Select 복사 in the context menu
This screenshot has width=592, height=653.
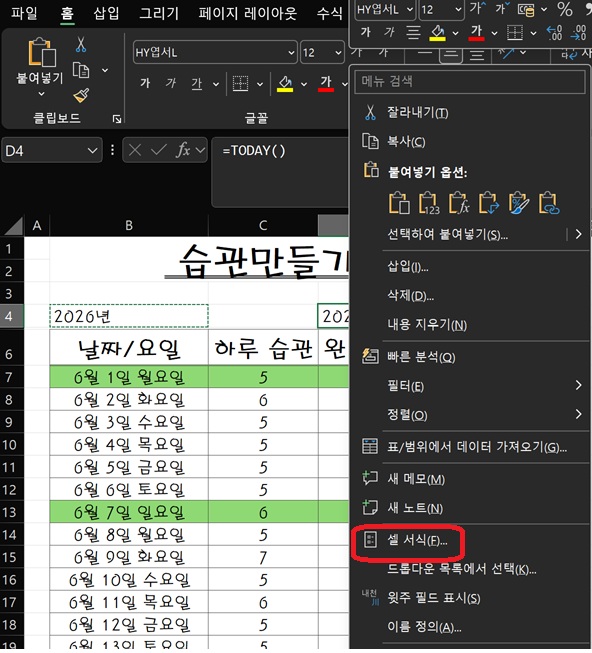coord(406,142)
